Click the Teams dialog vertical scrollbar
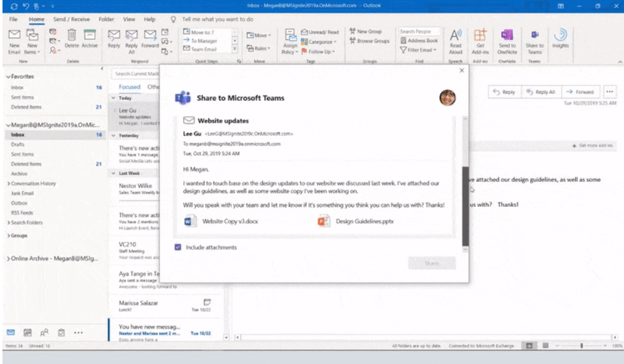The image size is (624, 364). point(465,206)
